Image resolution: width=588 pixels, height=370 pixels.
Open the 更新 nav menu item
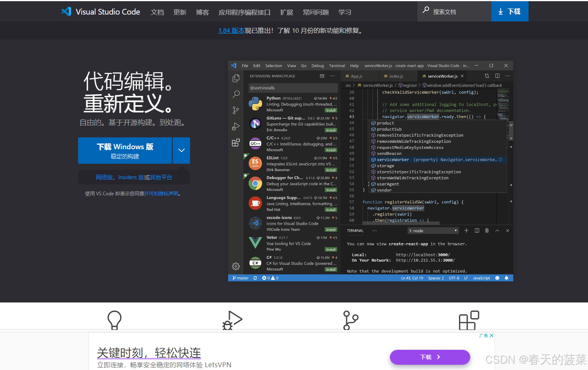tap(180, 12)
